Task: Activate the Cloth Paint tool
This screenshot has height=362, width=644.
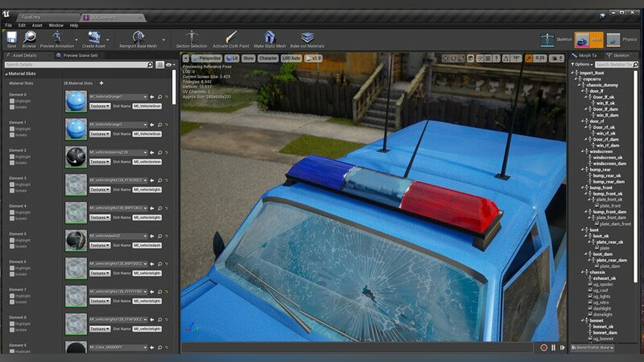Action: point(231,38)
